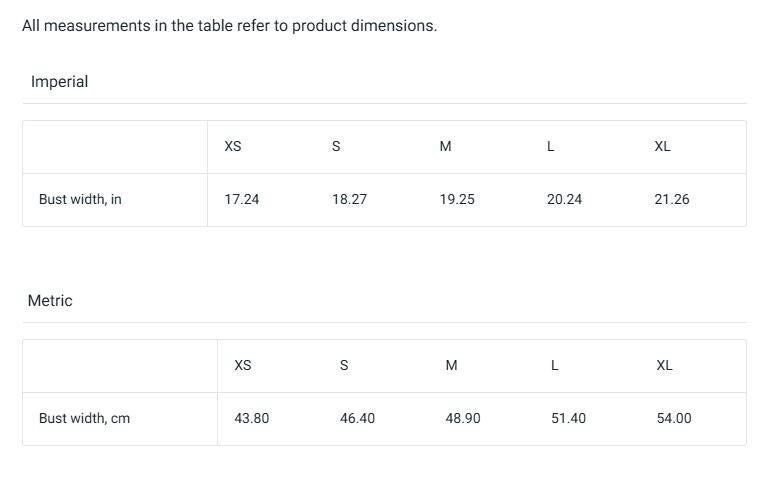Select the Imperial section heading
768x484 pixels.
[59, 82]
